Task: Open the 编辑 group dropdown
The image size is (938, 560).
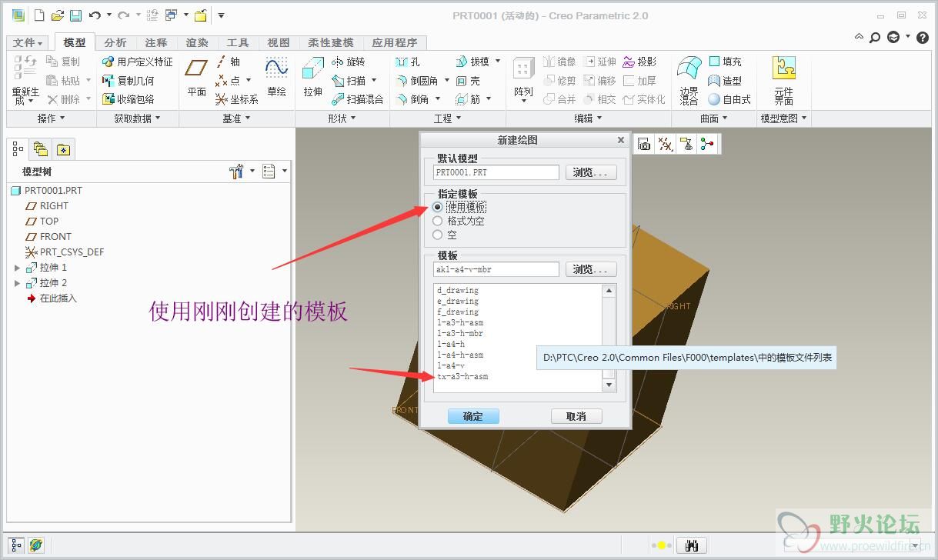Action: click(588, 118)
